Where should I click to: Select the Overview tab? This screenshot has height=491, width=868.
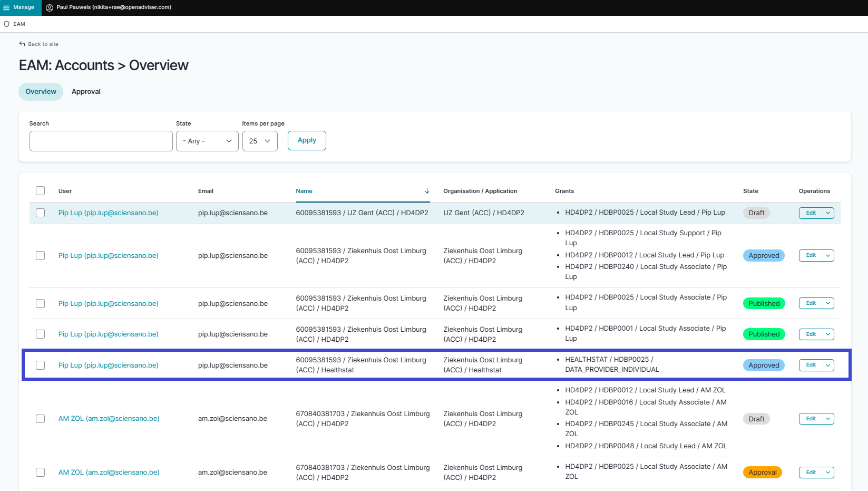(x=41, y=92)
